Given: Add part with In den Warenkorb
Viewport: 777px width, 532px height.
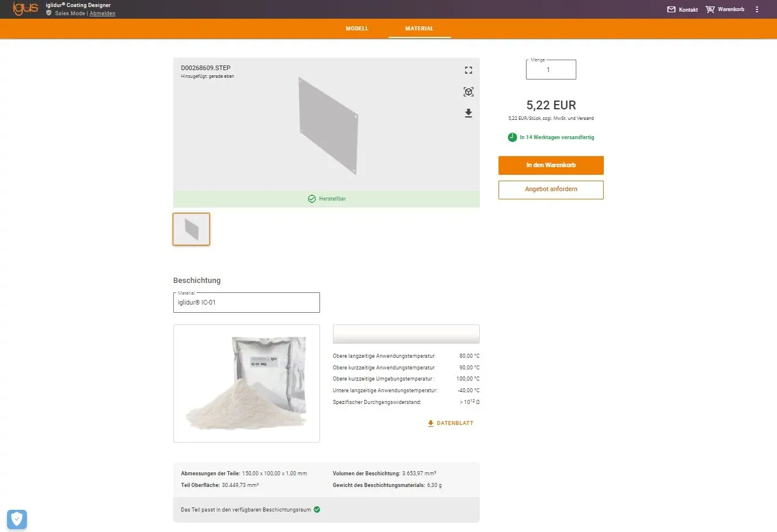Looking at the screenshot, I should (x=551, y=165).
